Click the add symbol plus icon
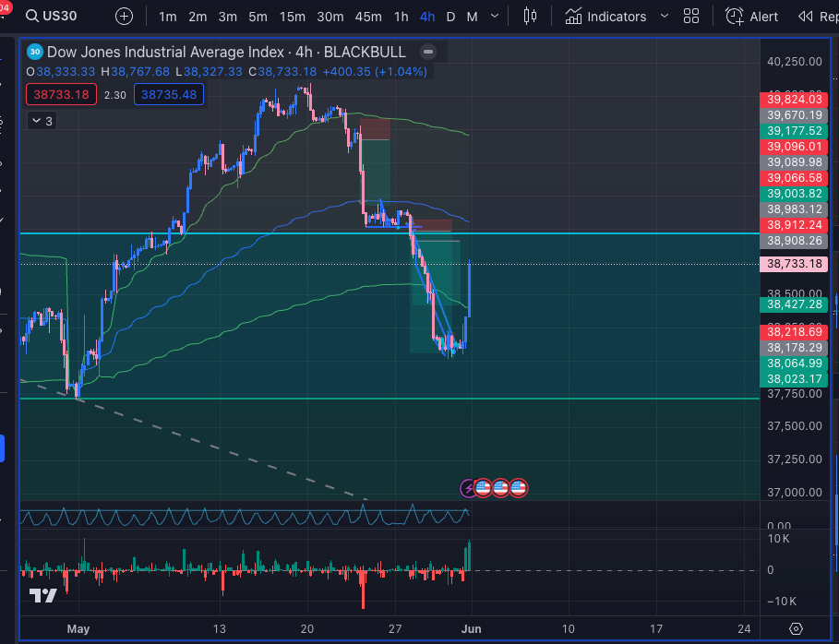This screenshot has height=644, width=839. tap(124, 17)
